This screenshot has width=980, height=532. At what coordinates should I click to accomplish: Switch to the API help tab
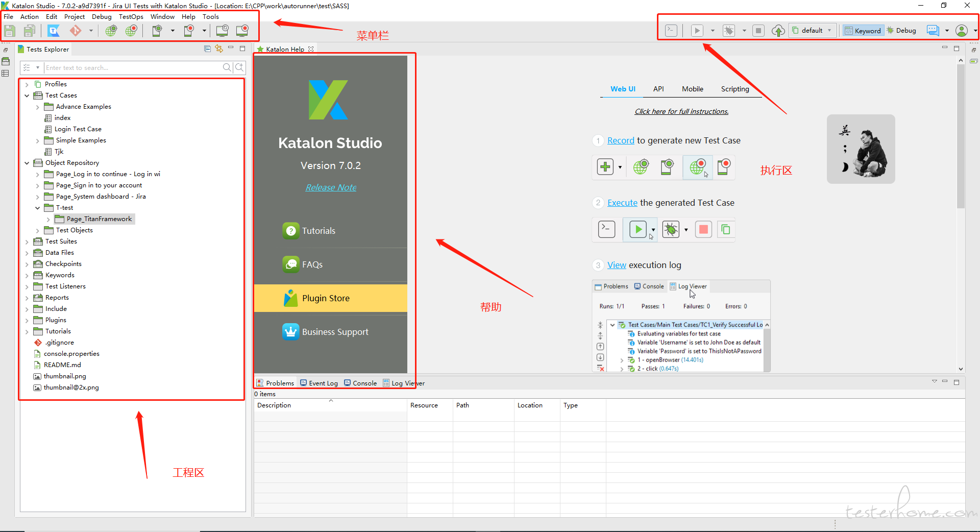tap(658, 89)
